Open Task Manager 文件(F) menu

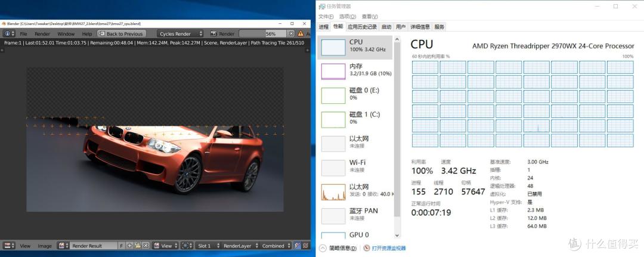[x=326, y=17]
